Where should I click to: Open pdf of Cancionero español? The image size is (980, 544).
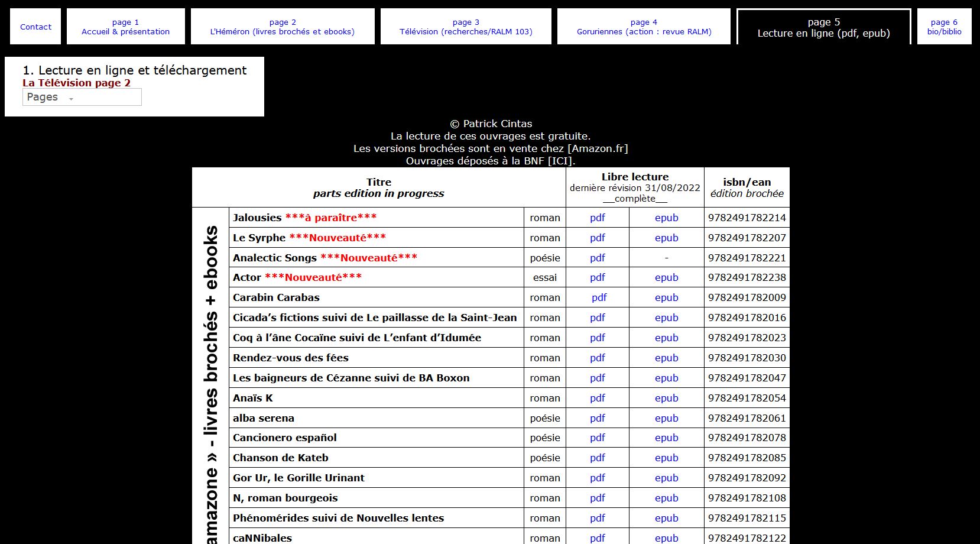coord(597,438)
